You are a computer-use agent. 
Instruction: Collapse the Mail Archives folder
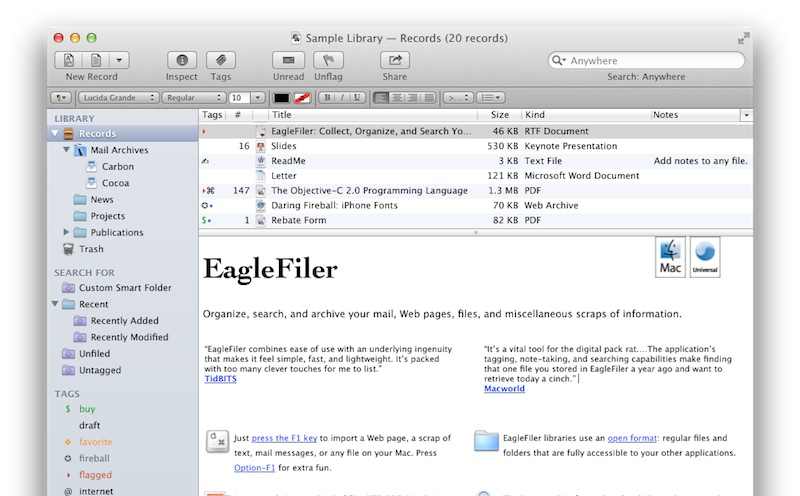(x=67, y=151)
